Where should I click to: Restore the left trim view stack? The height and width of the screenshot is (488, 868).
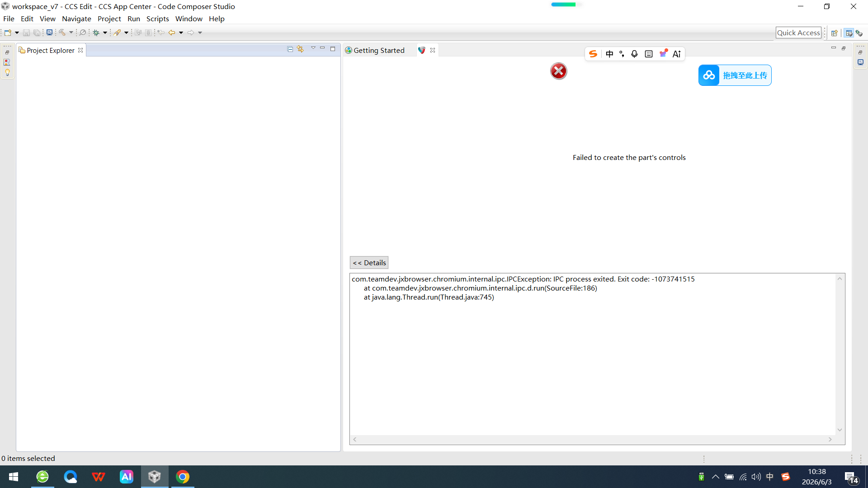[x=7, y=53]
